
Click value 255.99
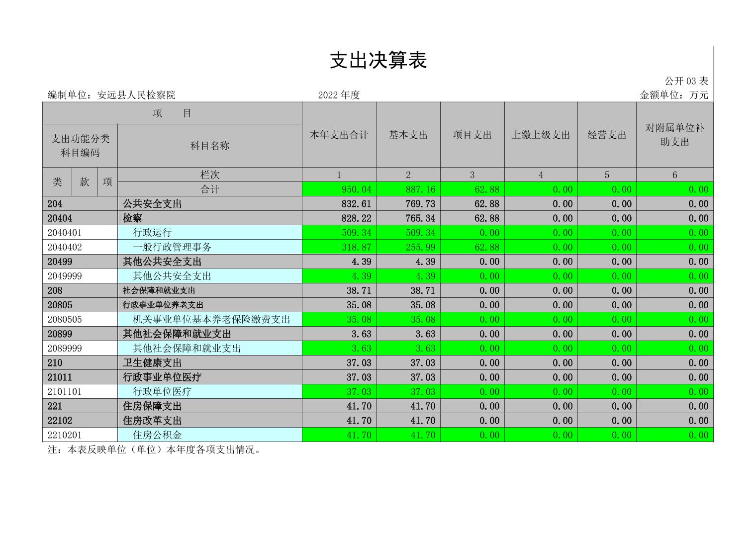408,247
